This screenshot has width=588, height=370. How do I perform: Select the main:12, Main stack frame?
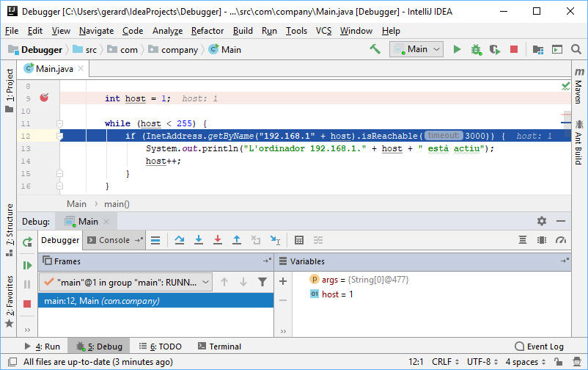pos(101,300)
